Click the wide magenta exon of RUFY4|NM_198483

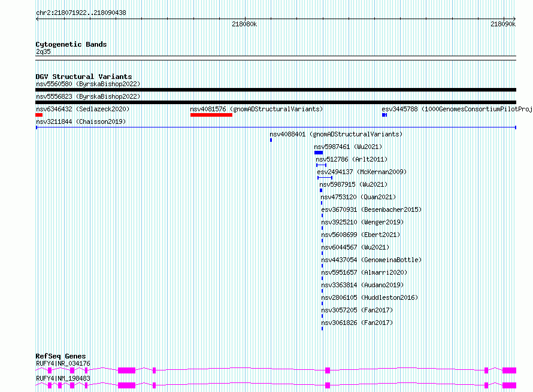click(126, 385)
